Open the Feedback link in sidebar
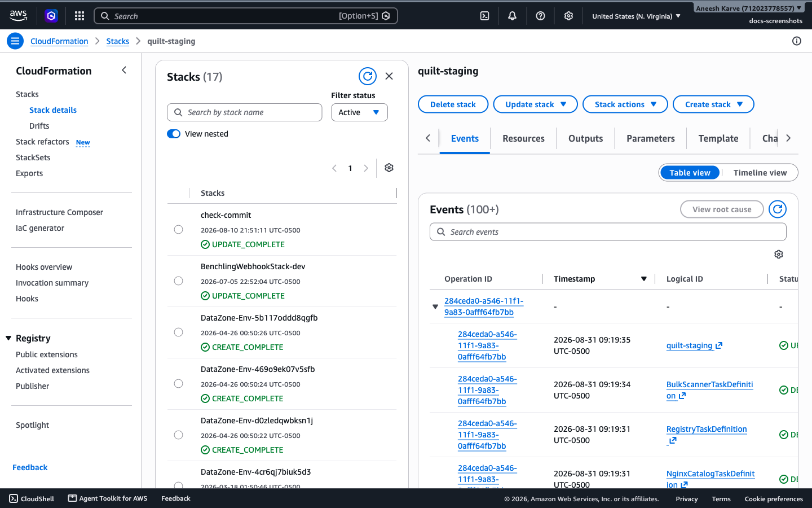The width and height of the screenshot is (812, 508). [x=30, y=467]
